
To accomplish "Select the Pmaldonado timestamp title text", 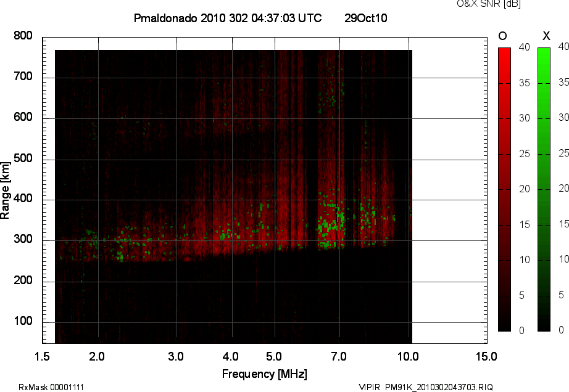I will (x=227, y=18).
